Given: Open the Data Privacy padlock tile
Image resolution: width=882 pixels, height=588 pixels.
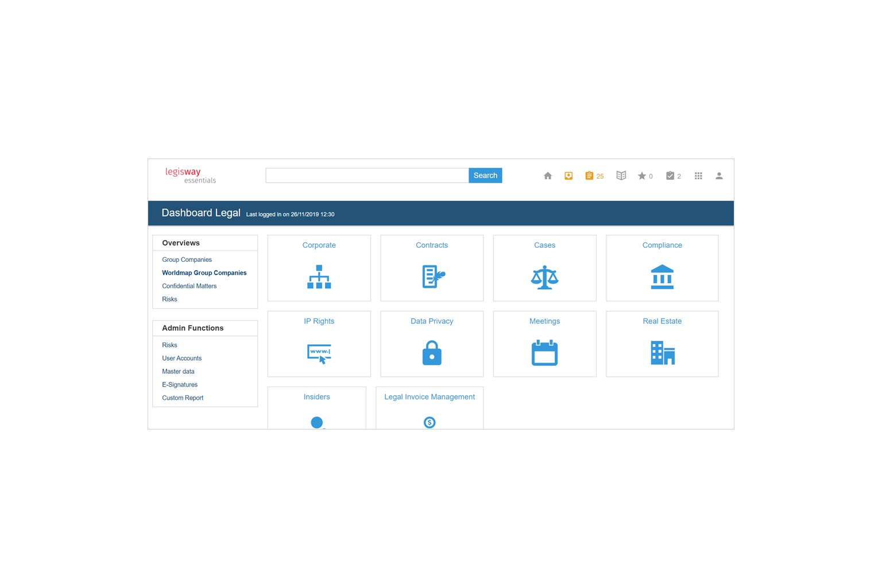Looking at the screenshot, I should point(432,344).
